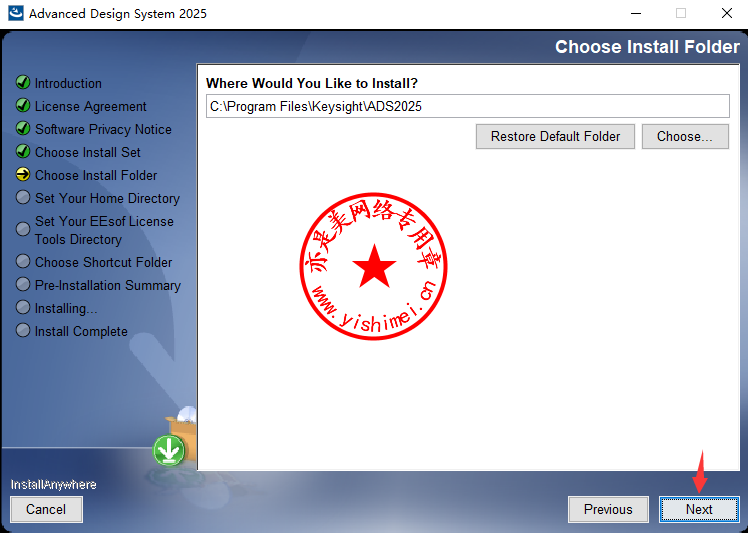Click the install path input field
This screenshot has height=533, width=748.
click(x=468, y=106)
